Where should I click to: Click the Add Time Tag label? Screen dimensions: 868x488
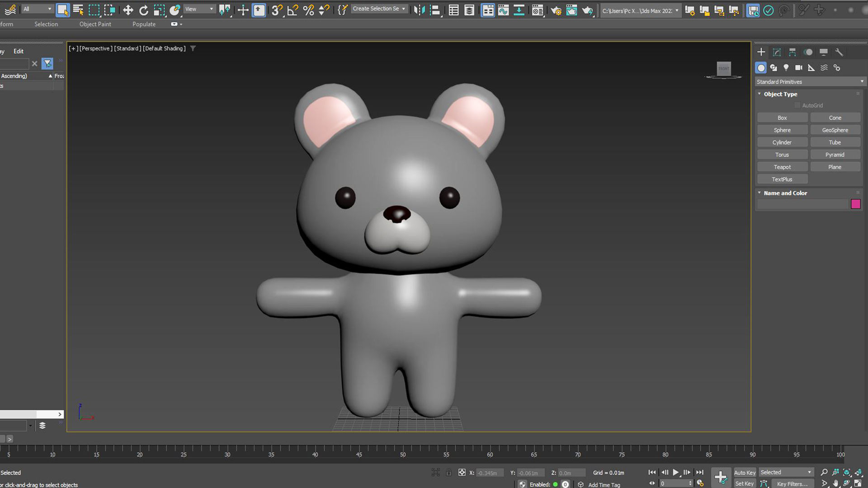[x=604, y=485]
